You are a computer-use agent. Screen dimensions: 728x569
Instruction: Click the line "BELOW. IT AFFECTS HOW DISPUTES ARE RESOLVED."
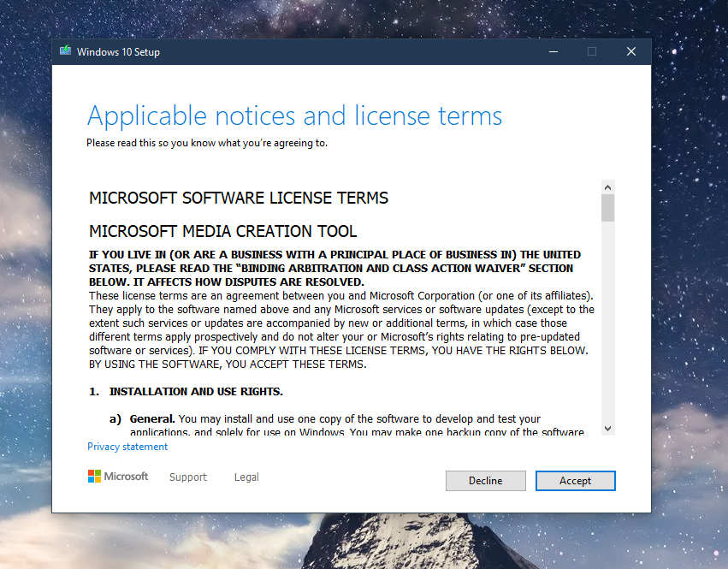[227, 282]
